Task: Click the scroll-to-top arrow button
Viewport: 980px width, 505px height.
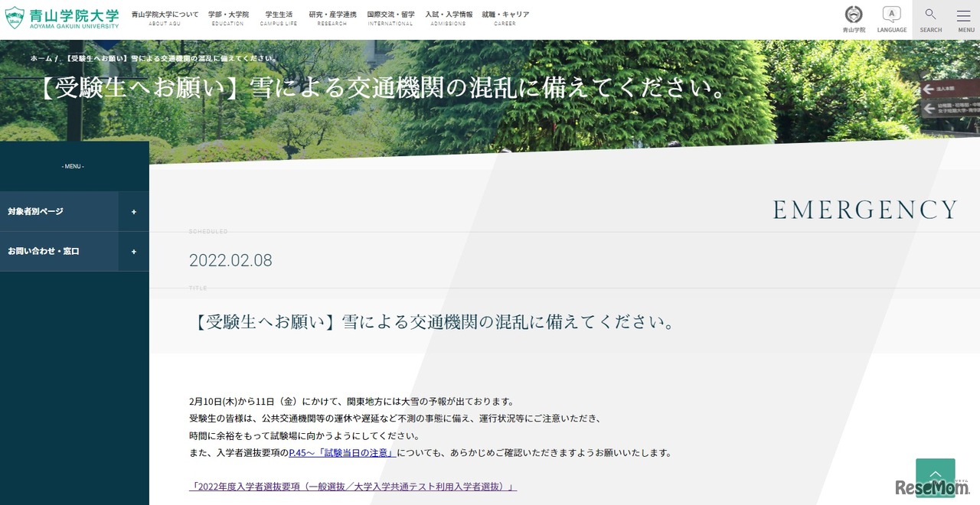Action: coord(936,477)
